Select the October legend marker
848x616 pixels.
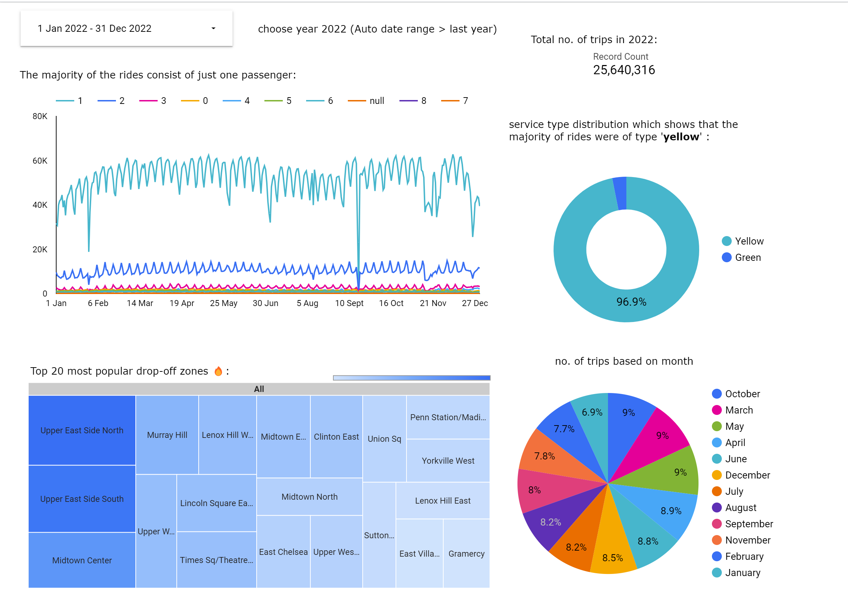click(x=717, y=394)
